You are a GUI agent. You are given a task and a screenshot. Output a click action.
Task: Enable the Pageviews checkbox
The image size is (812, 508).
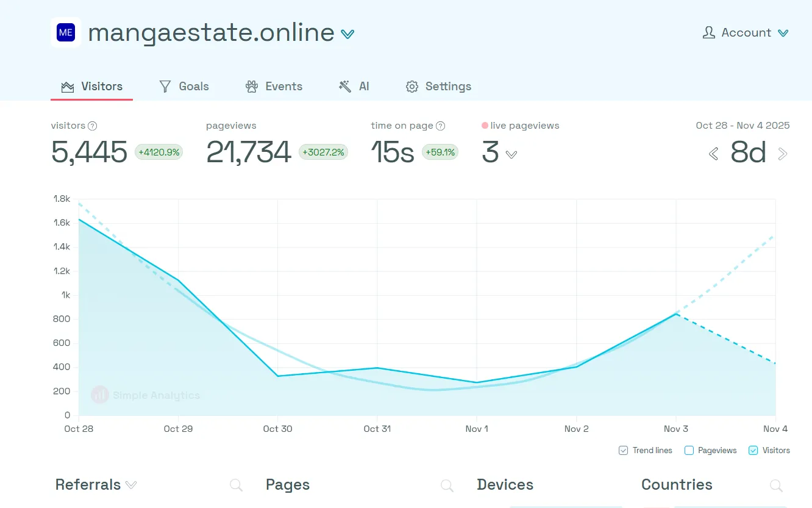point(689,450)
